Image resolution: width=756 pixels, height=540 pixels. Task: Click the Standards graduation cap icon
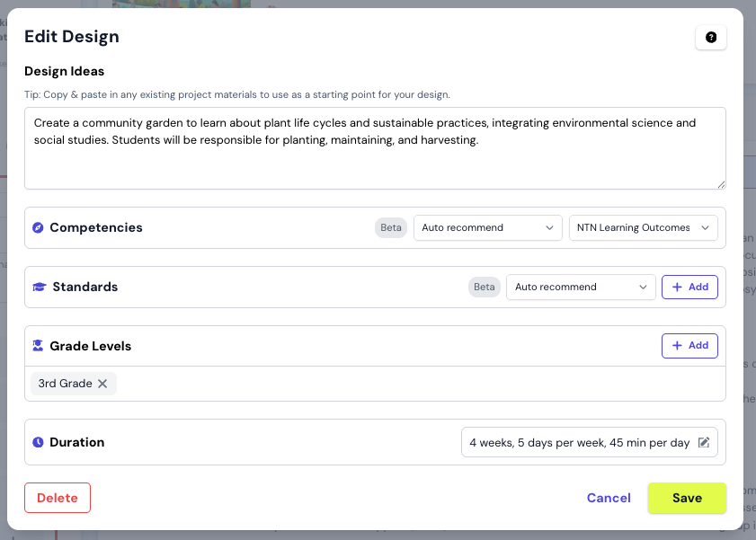tap(39, 287)
